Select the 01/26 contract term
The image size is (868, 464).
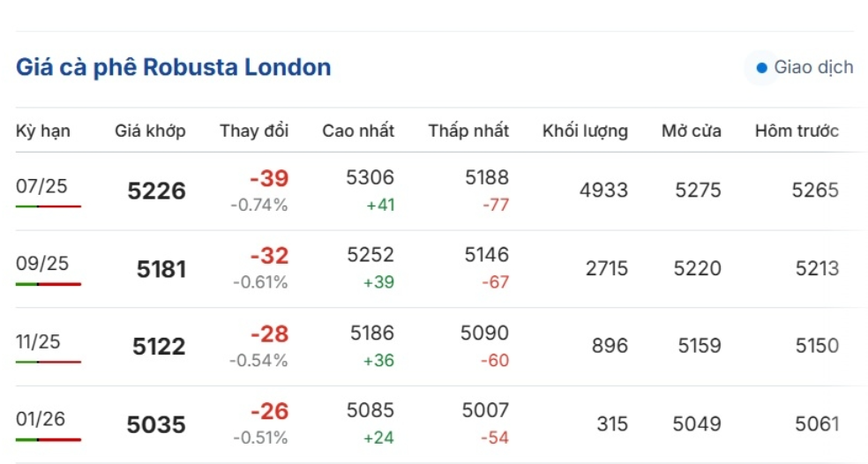[x=41, y=419]
